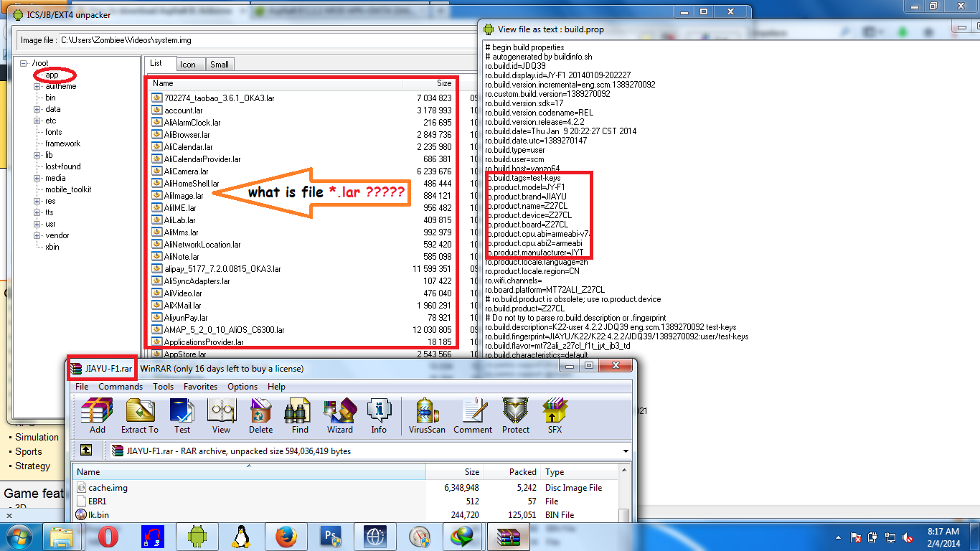
Task: Click the Add icon in WinRAR toolbar
Action: 97,415
